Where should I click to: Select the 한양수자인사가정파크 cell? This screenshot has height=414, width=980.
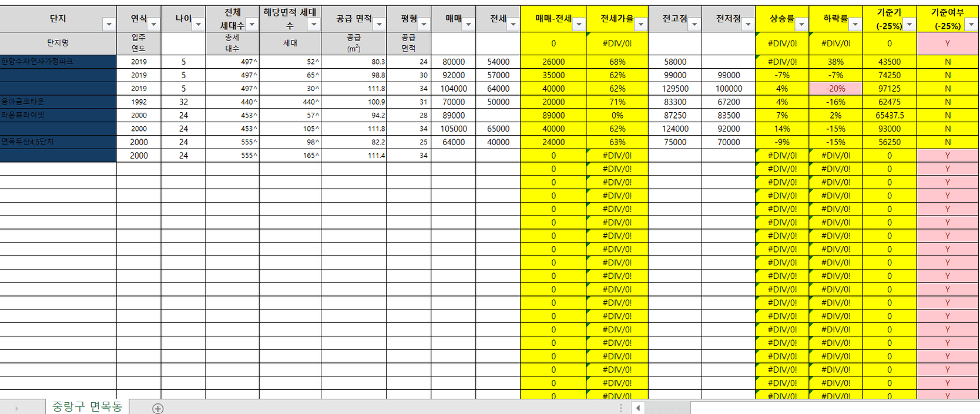58,62
